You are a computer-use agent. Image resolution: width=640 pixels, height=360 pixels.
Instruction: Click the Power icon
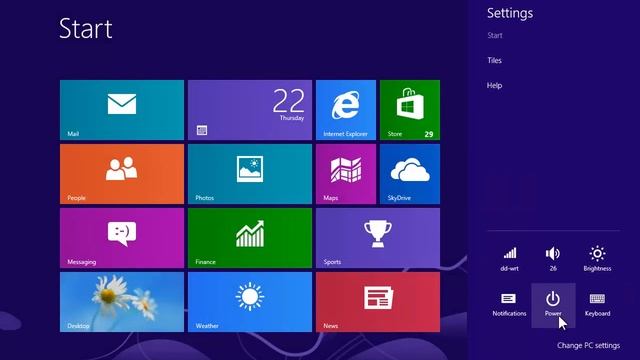point(553,305)
